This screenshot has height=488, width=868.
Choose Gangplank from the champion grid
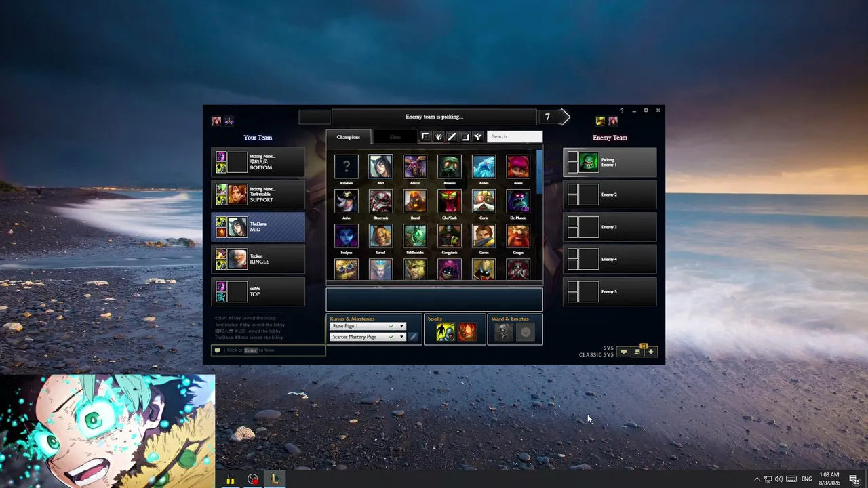(x=449, y=236)
